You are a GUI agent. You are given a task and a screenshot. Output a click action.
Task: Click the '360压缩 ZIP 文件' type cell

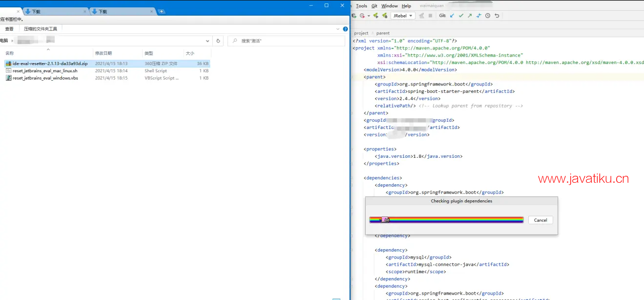[x=161, y=64]
